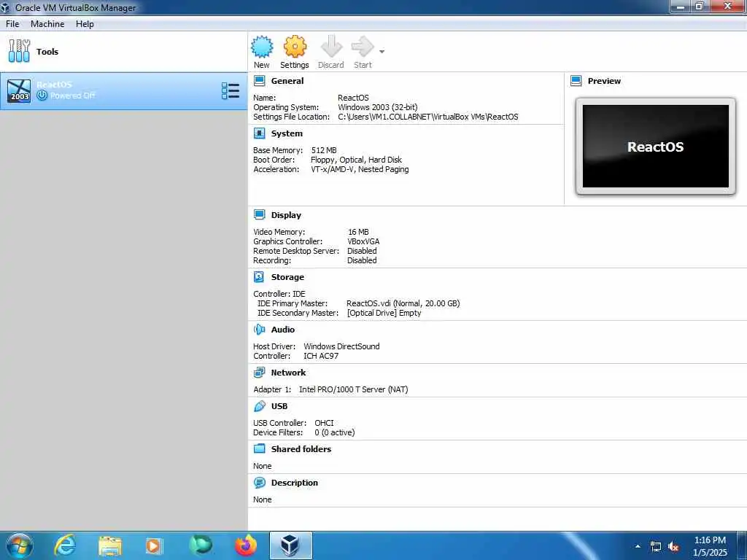Click the Shared folders section icon
This screenshot has width=747, height=560.
click(x=260, y=448)
